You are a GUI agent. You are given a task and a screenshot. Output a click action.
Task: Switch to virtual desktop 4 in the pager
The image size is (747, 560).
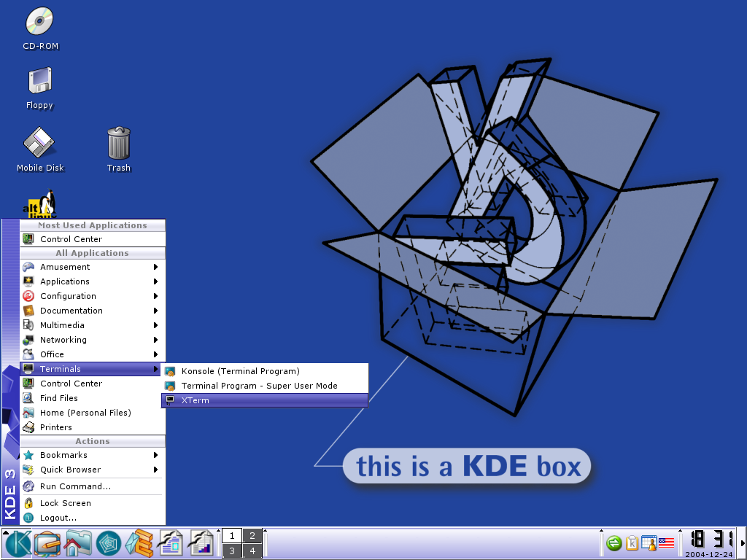252,551
